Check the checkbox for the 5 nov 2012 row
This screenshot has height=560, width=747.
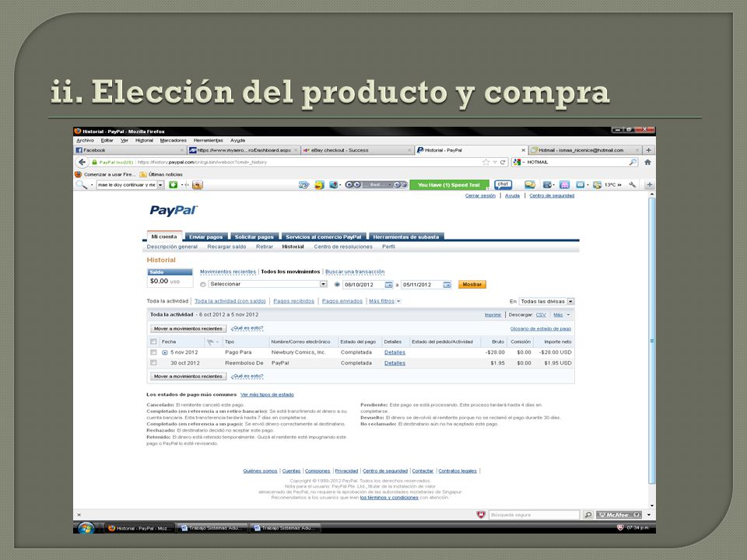[153, 352]
